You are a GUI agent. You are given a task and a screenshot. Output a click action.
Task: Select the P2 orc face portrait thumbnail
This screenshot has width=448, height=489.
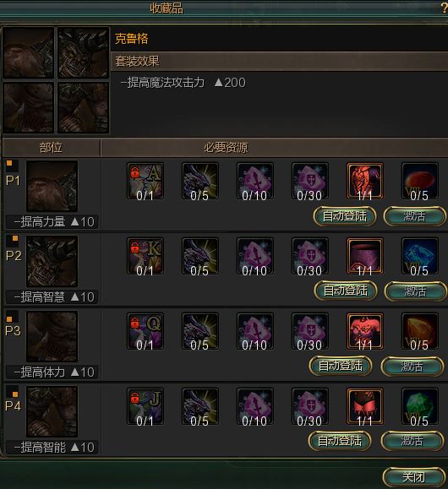pos(52,261)
